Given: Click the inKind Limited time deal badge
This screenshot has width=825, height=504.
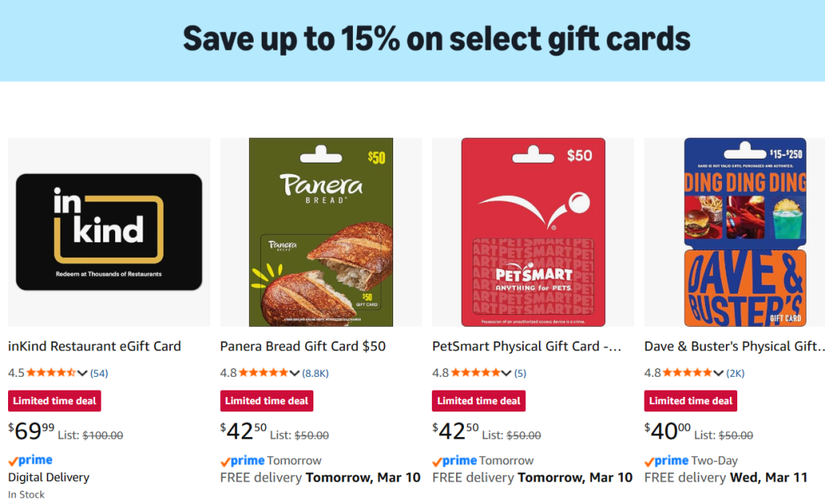Looking at the screenshot, I should tap(55, 401).
